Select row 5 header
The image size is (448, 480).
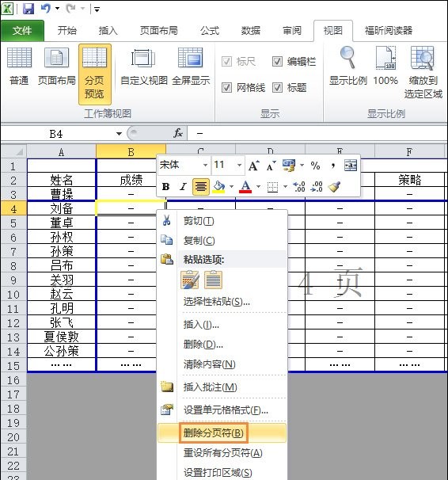(x=13, y=223)
